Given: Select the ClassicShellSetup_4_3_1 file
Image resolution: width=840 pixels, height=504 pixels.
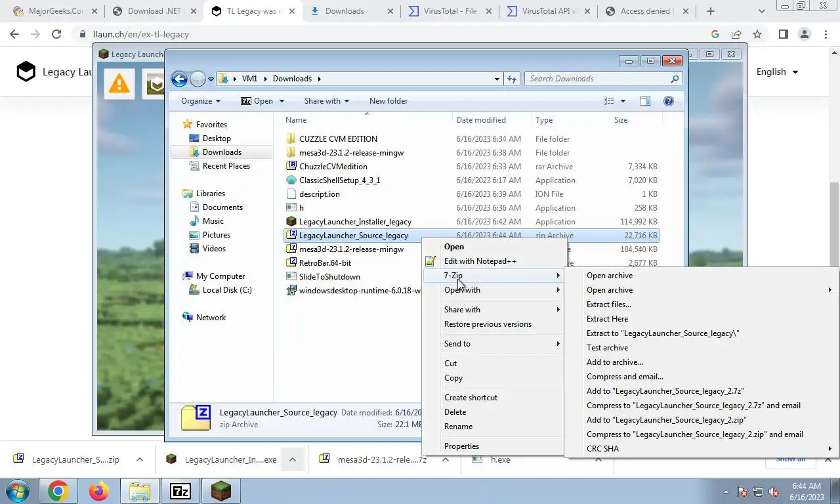Looking at the screenshot, I should [x=339, y=180].
